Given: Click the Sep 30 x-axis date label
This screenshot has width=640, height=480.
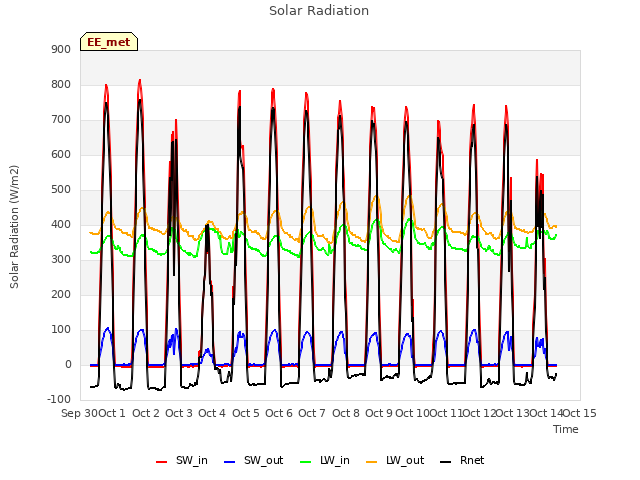Looking at the screenshot, I should pyautogui.click(x=80, y=413).
